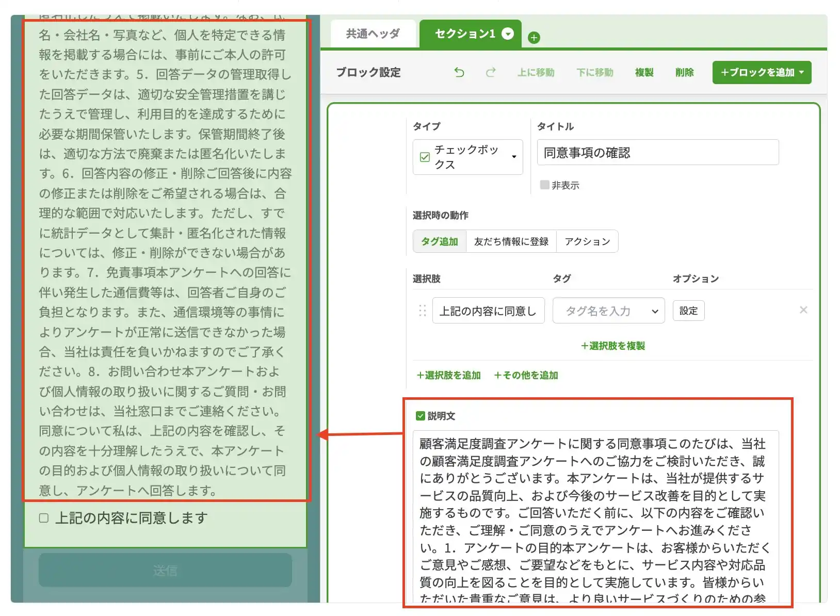
Task: Select the アクション option
Action: click(x=587, y=241)
